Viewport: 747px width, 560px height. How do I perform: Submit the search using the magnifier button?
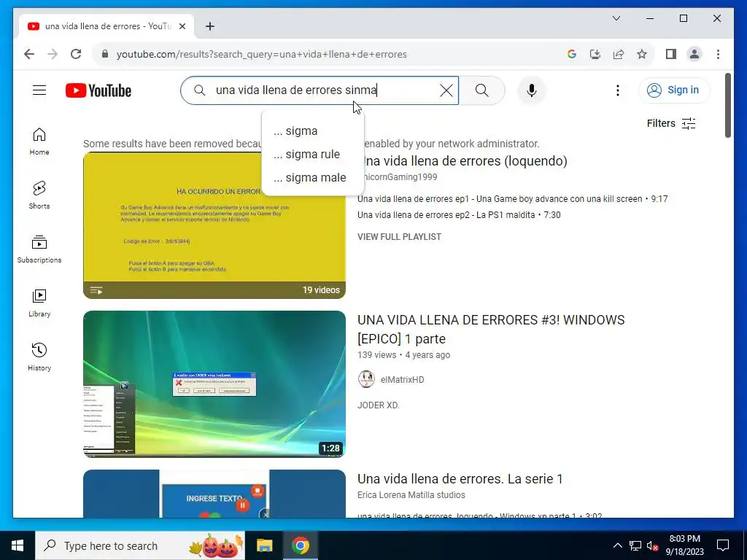point(481,90)
